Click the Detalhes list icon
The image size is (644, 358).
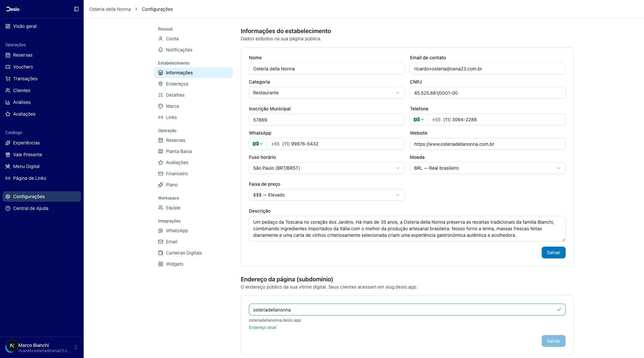click(161, 95)
